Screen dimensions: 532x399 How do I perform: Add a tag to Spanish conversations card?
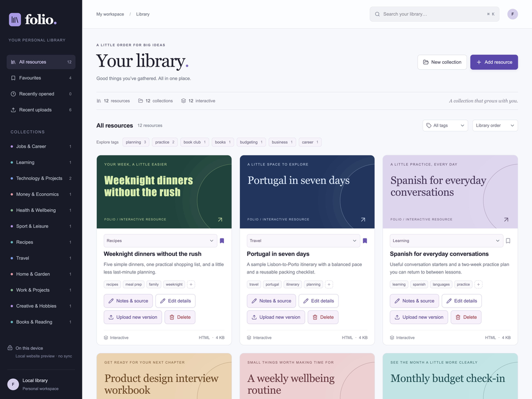point(478,284)
